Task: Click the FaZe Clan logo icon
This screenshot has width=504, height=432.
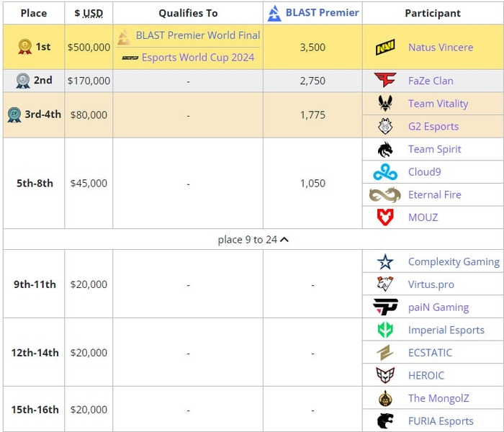Action: click(385, 81)
